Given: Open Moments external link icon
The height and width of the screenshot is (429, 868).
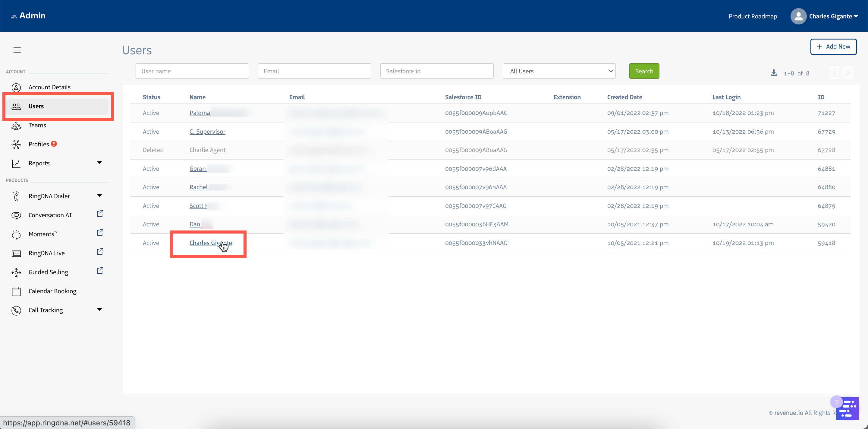Looking at the screenshot, I should (100, 233).
